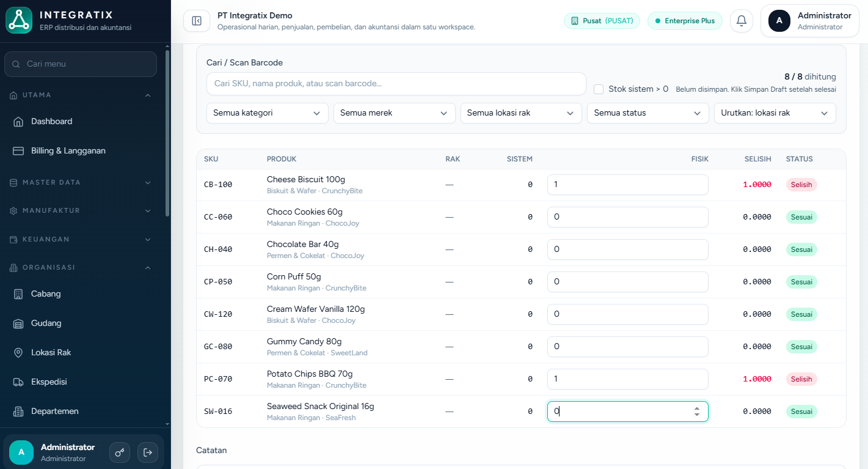The width and height of the screenshot is (868, 469).
Task: Click the Pusat (PUSAT) branch badge
Action: [x=602, y=21]
